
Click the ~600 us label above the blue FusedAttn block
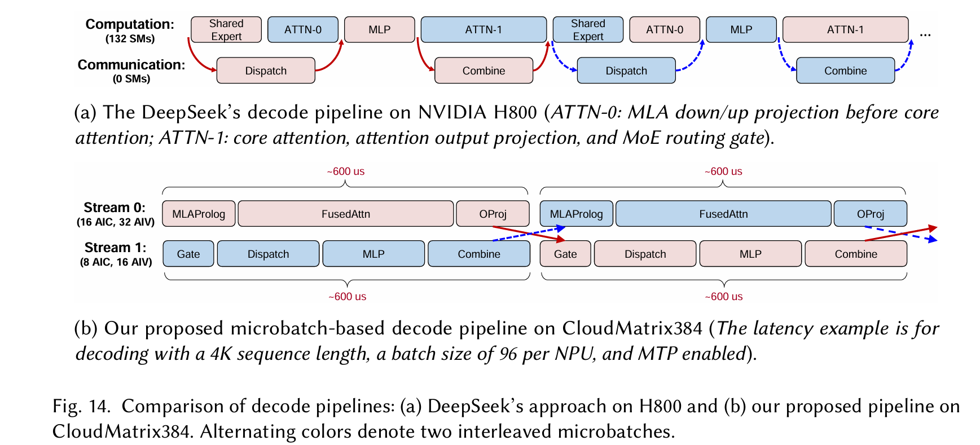coord(723,171)
